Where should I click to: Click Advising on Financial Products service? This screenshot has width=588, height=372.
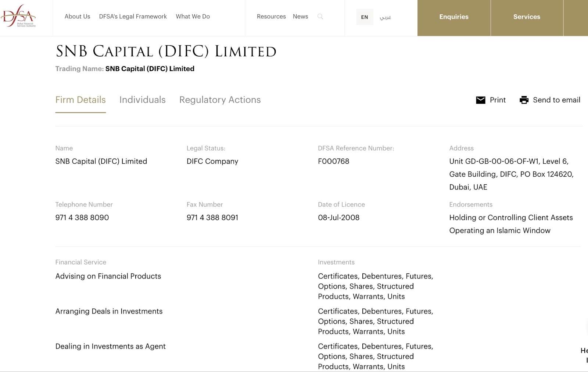[108, 276]
